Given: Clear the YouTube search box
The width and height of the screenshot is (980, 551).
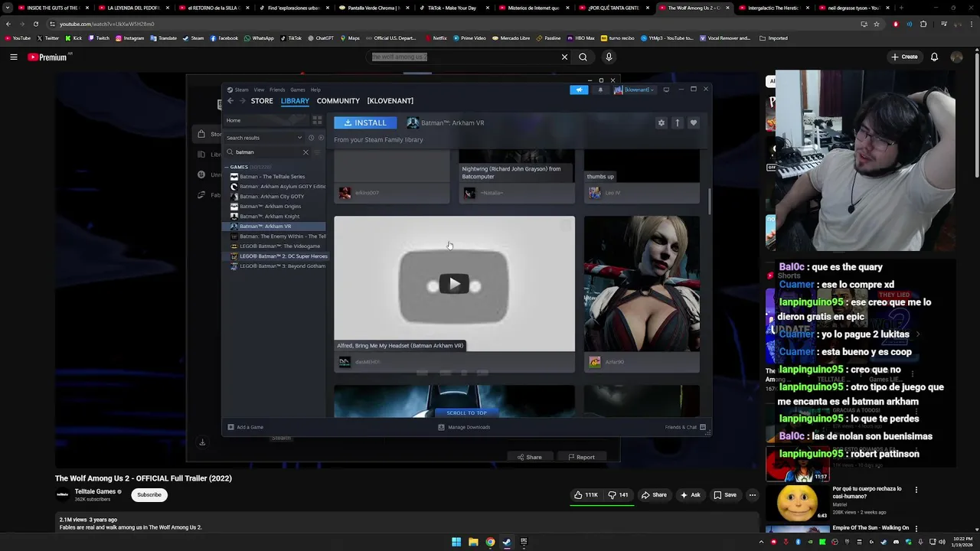Looking at the screenshot, I should [564, 57].
